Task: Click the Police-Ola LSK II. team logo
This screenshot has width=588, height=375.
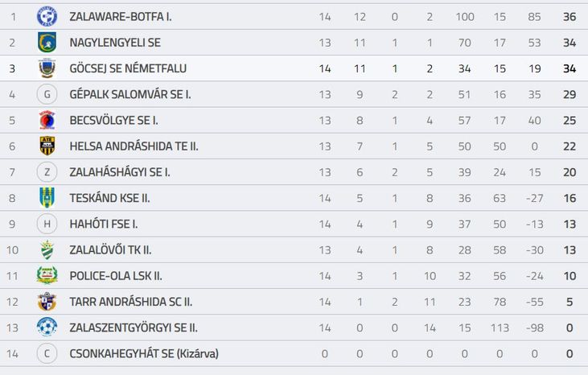Action: (47, 276)
